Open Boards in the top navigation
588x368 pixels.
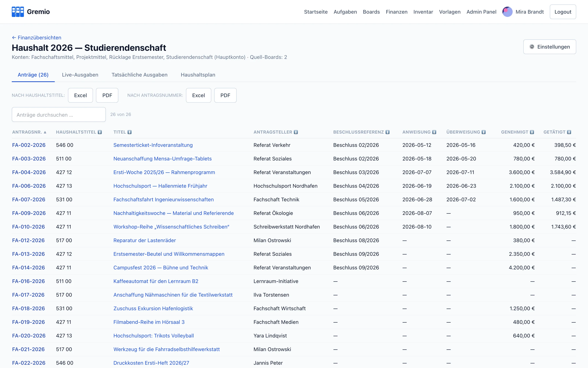click(x=371, y=12)
